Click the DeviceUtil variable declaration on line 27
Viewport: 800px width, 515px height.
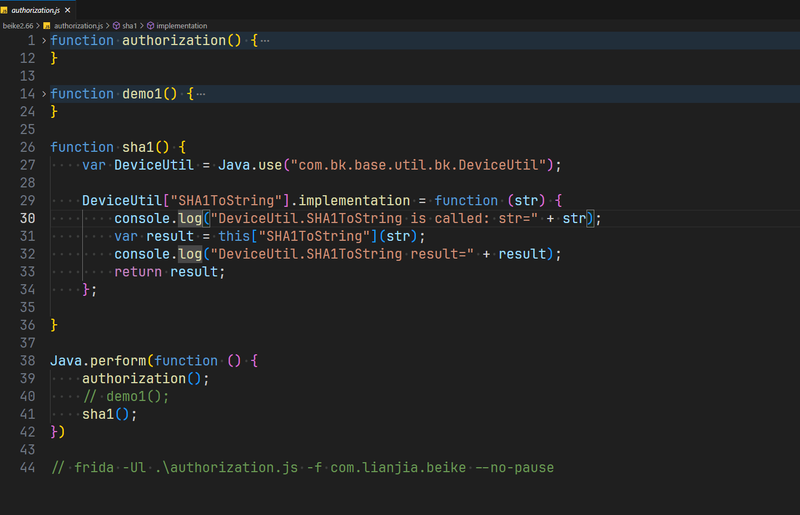(x=154, y=165)
